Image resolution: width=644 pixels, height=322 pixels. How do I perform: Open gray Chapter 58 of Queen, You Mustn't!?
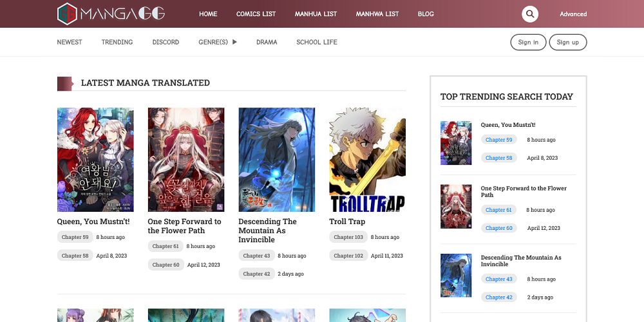click(75, 256)
